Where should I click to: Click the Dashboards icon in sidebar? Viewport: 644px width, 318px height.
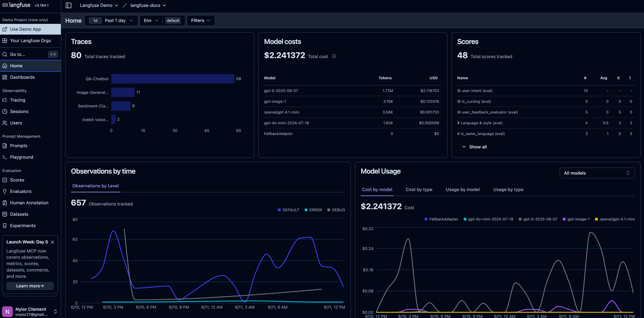pyautogui.click(x=5, y=77)
